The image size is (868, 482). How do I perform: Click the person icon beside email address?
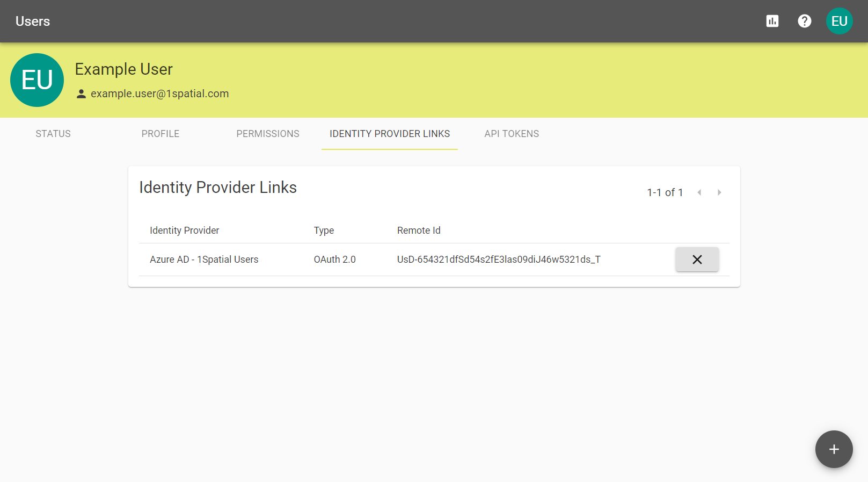pyautogui.click(x=81, y=94)
